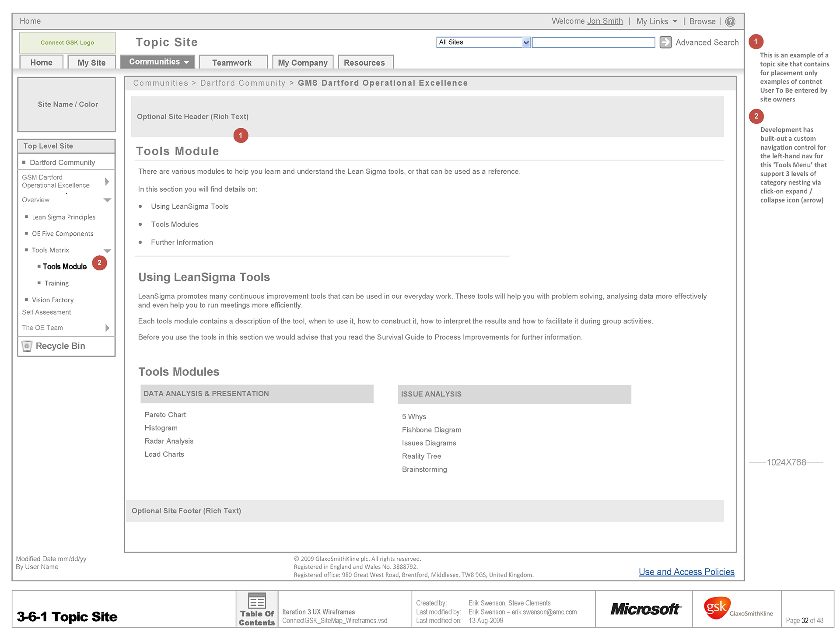Open the My Links dropdown menu

tap(657, 21)
